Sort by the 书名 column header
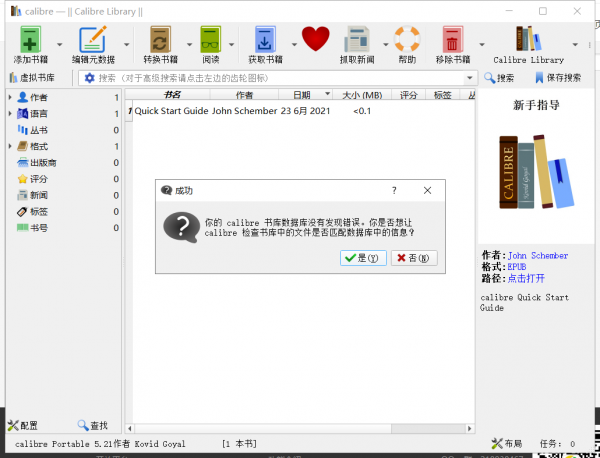The height and width of the screenshot is (458, 600). click(x=171, y=95)
